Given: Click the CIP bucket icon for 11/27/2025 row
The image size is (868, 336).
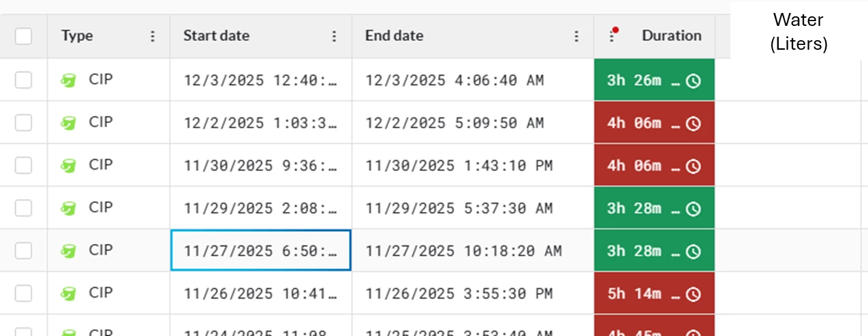Looking at the screenshot, I should [67, 251].
